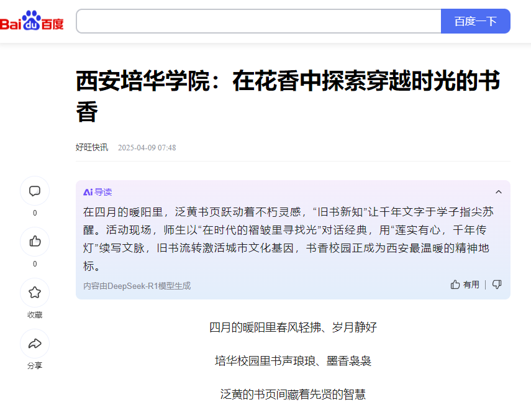Focus the Baidu search input box
Screen dimensions: 531x420
pos(258,21)
